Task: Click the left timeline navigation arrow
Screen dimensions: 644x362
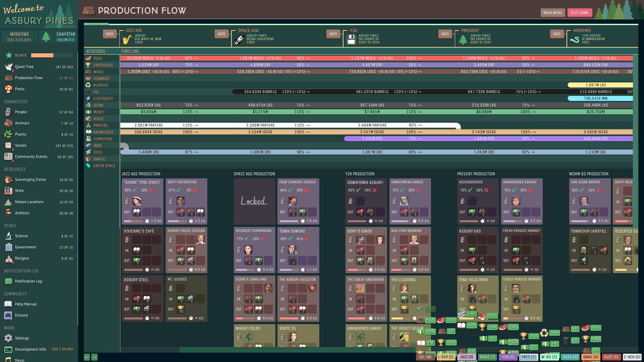Action: click(x=87, y=357)
